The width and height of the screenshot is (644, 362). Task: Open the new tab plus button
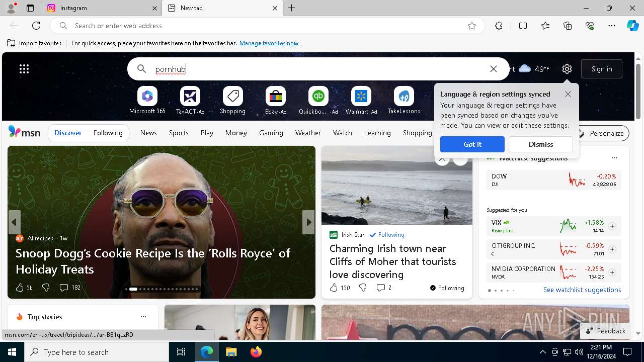[292, 8]
